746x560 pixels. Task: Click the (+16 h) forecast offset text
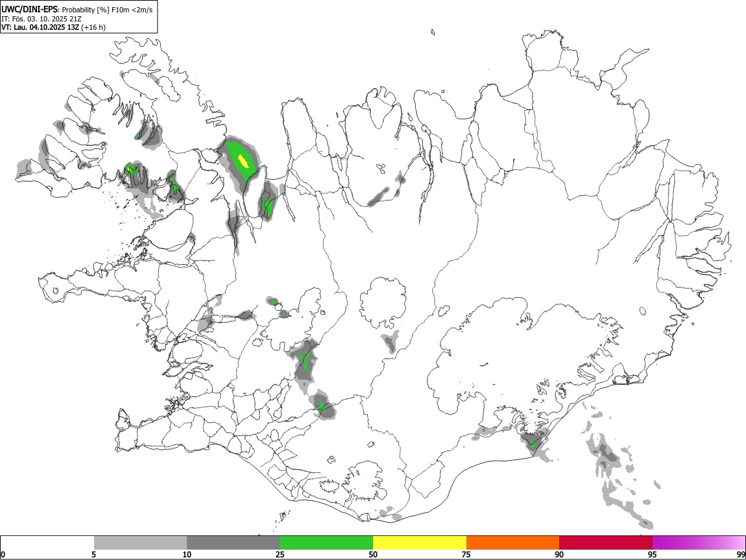coord(93,27)
